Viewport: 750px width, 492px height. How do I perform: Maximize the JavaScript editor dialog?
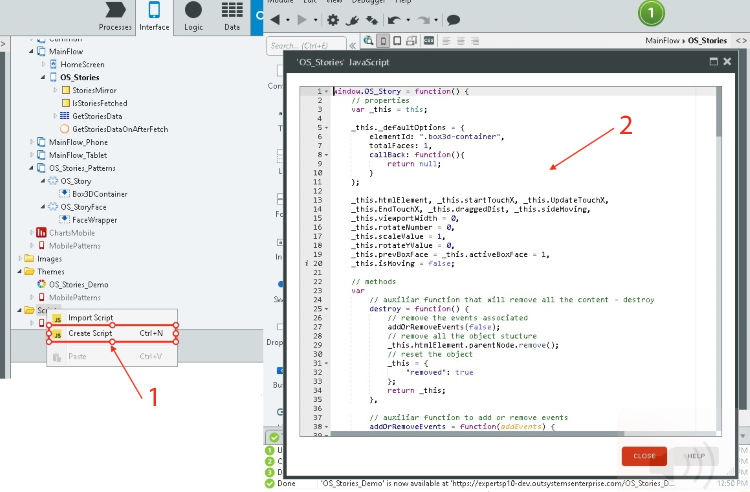pos(713,61)
